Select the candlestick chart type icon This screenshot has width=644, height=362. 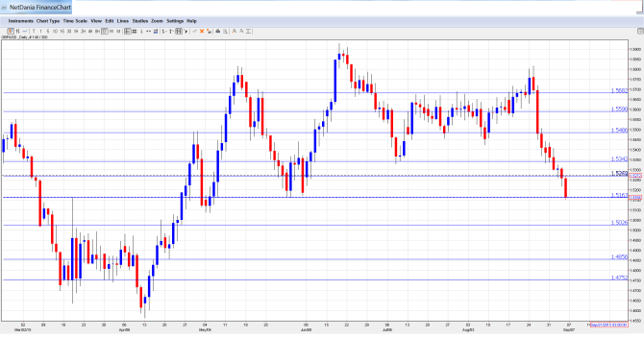pos(11,31)
